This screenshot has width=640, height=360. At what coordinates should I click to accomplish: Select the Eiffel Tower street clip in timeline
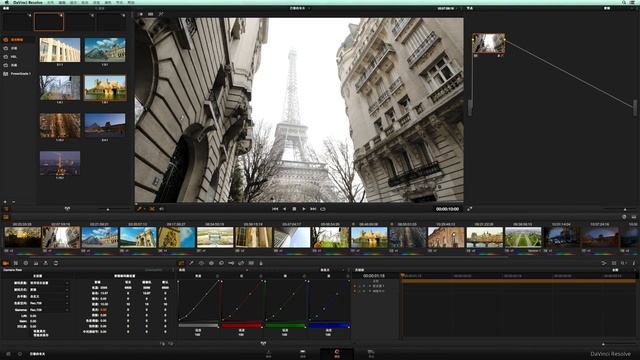click(x=61, y=237)
